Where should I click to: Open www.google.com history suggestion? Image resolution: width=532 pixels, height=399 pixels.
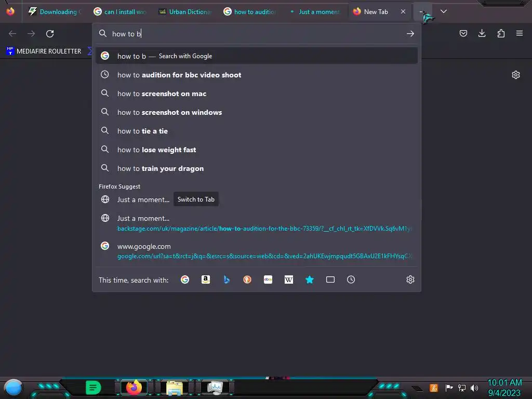point(257,251)
